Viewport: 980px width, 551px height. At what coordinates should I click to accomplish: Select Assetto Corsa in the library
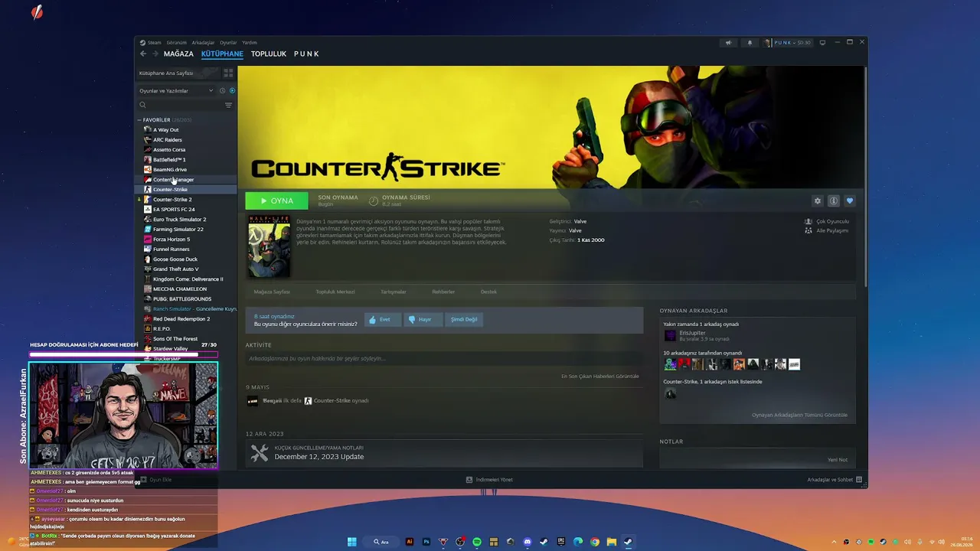pos(168,150)
